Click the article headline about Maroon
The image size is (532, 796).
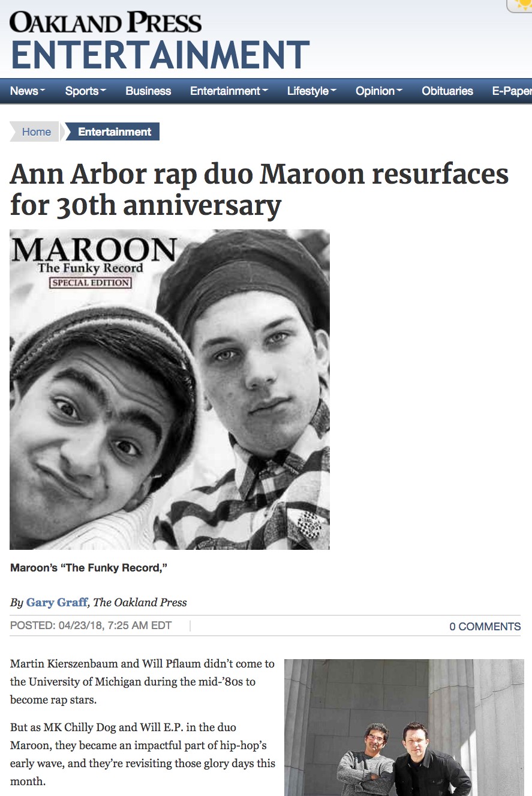point(259,190)
